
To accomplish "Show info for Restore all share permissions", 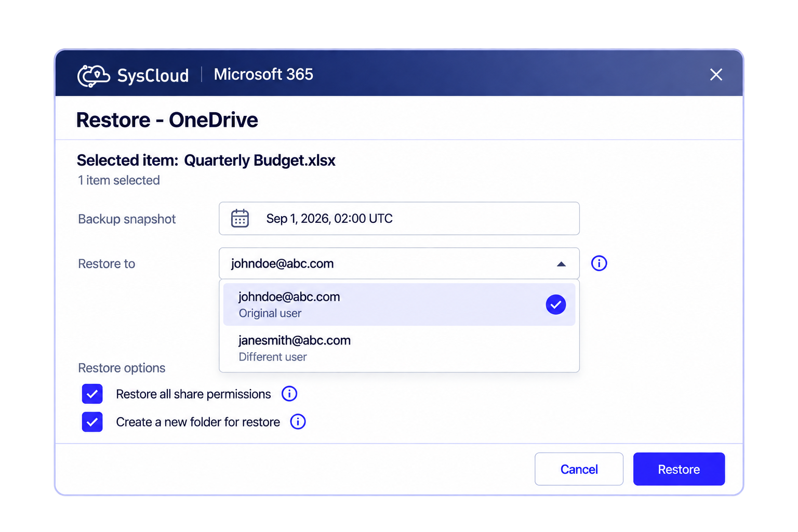I will [289, 394].
